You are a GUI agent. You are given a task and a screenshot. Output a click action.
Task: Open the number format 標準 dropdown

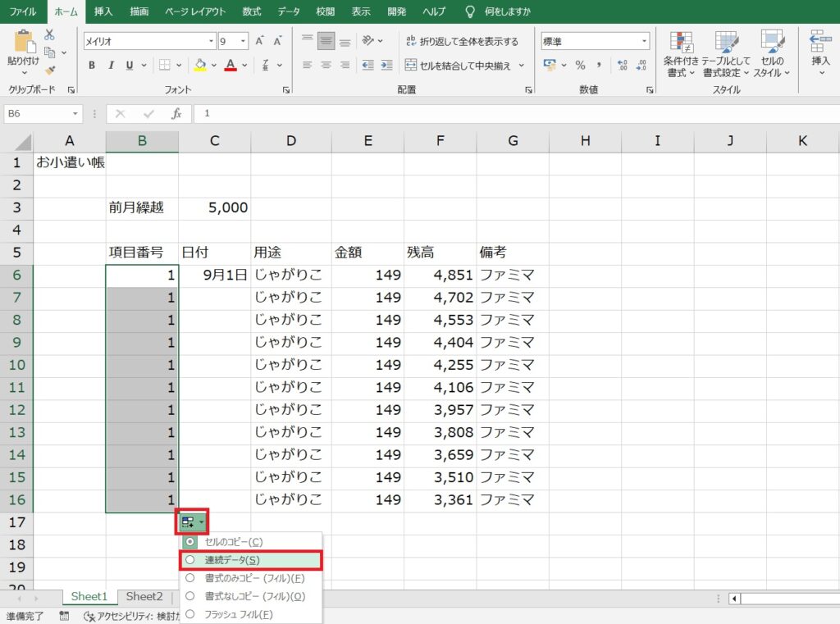(x=644, y=41)
